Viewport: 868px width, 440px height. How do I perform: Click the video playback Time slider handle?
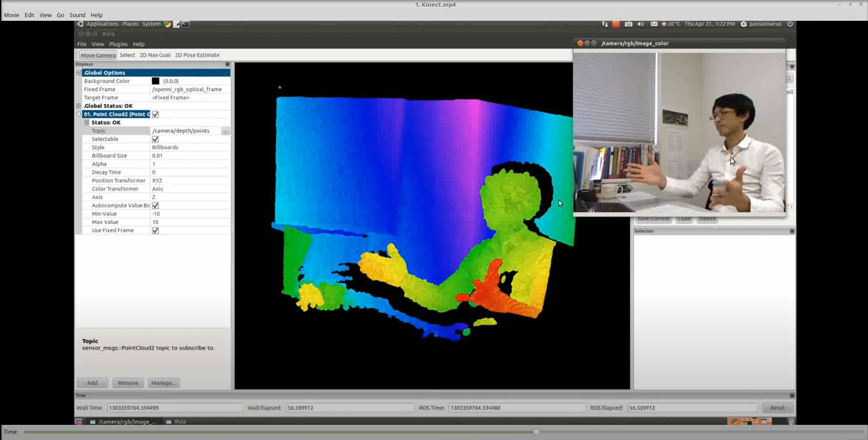pos(536,432)
